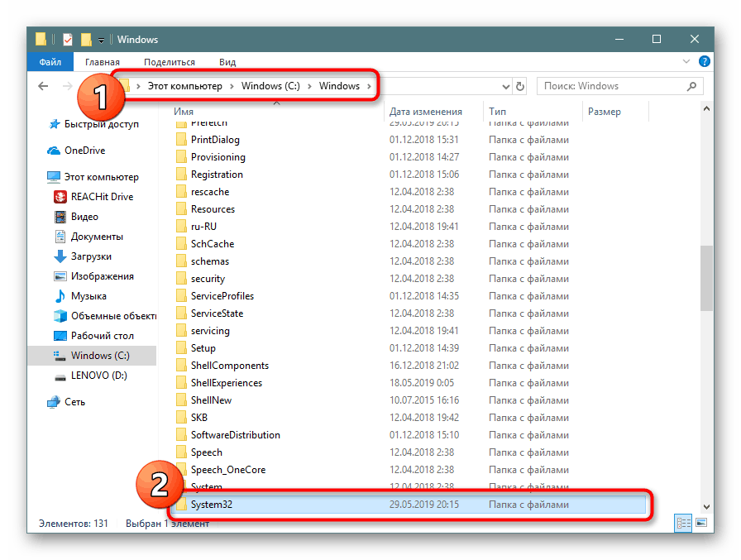Sort by the Размер column header
The image size is (741, 560).
click(604, 112)
